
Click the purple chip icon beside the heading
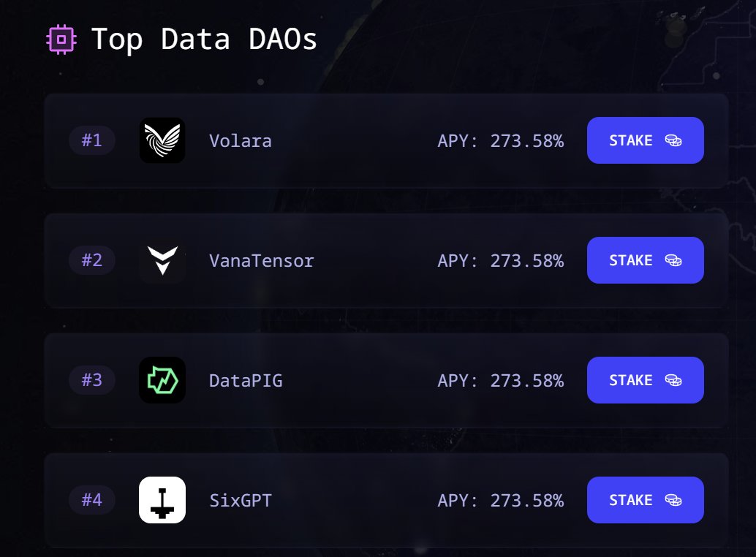click(61, 39)
